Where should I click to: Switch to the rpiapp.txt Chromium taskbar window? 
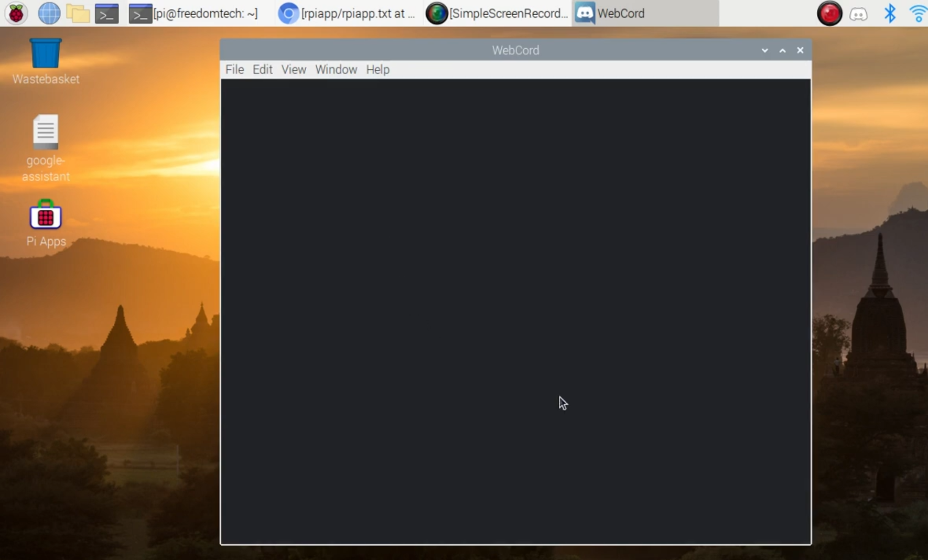pos(347,13)
